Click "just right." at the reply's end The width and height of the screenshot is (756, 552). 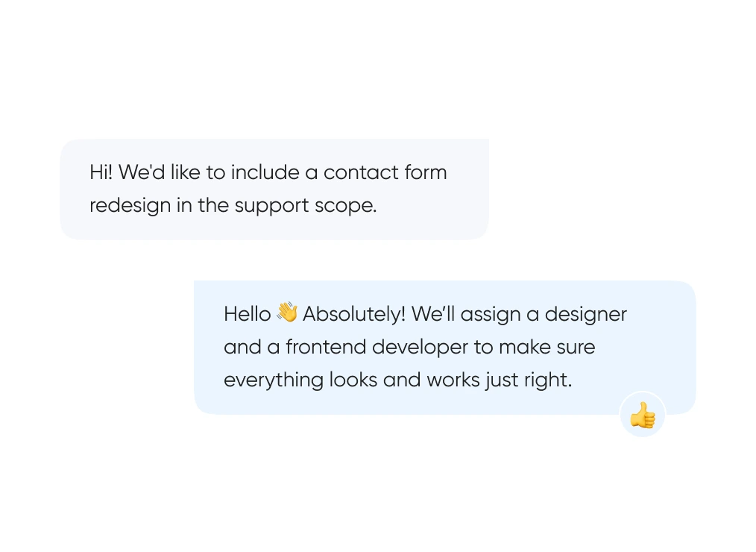[528, 380]
